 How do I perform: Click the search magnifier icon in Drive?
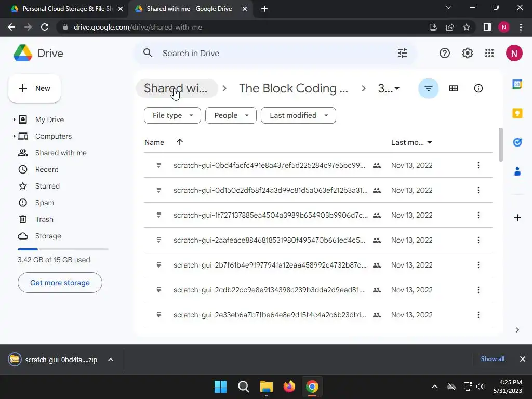click(148, 53)
